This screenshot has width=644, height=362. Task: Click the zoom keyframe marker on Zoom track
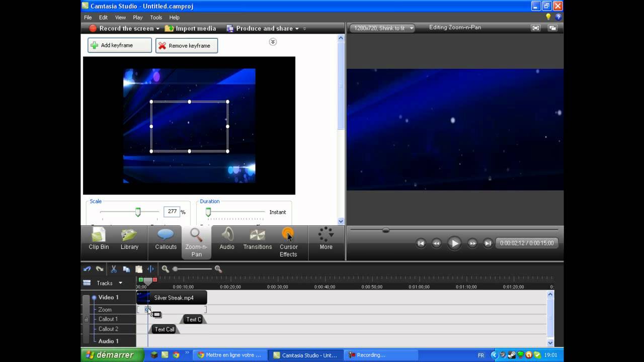[147, 309]
